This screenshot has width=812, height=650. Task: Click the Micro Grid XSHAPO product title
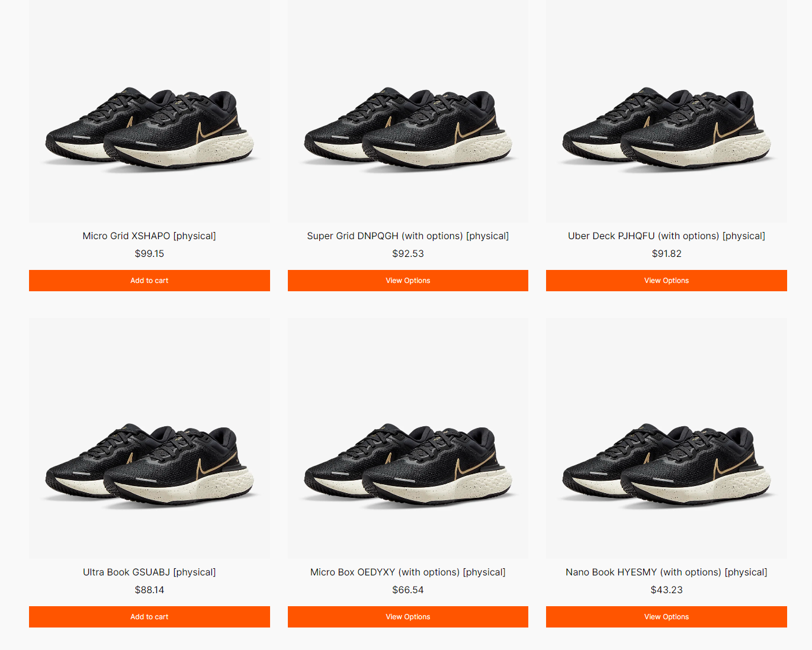tap(149, 236)
